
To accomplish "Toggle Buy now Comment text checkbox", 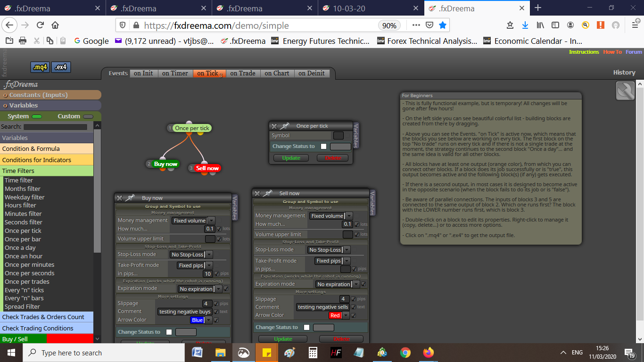I will click(216, 312).
